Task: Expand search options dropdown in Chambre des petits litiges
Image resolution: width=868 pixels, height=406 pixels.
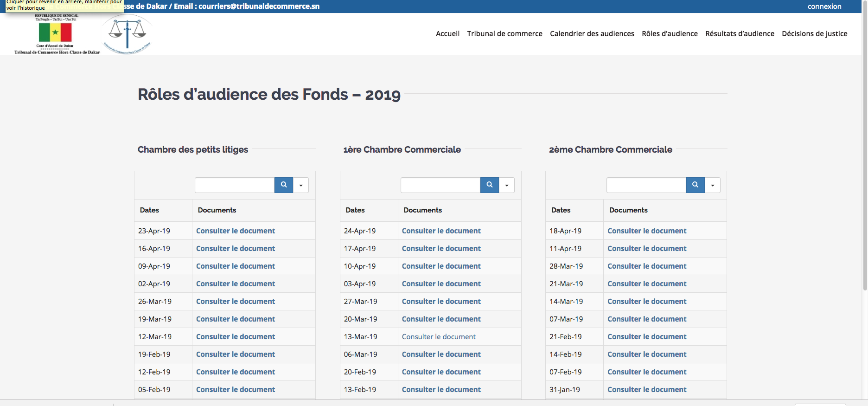Action: tap(301, 185)
